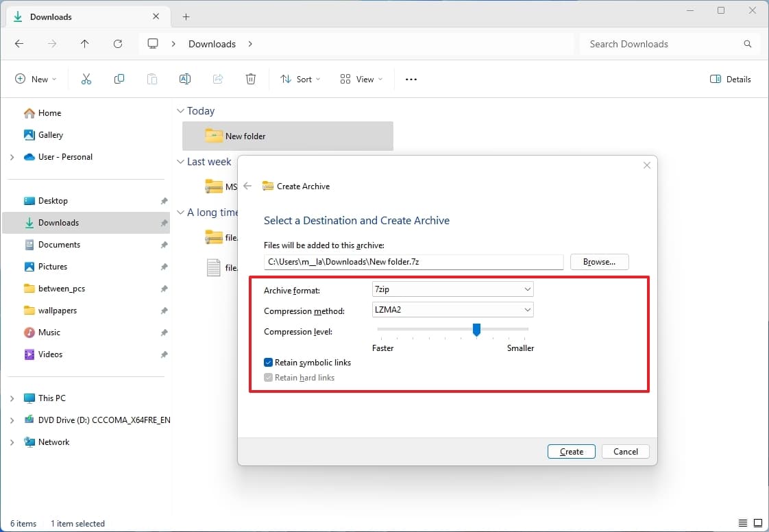This screenshot has width=769, height=532.
Task: Enable Retain symbolic links
Action: pyautogui.click(x=268, y=363)
